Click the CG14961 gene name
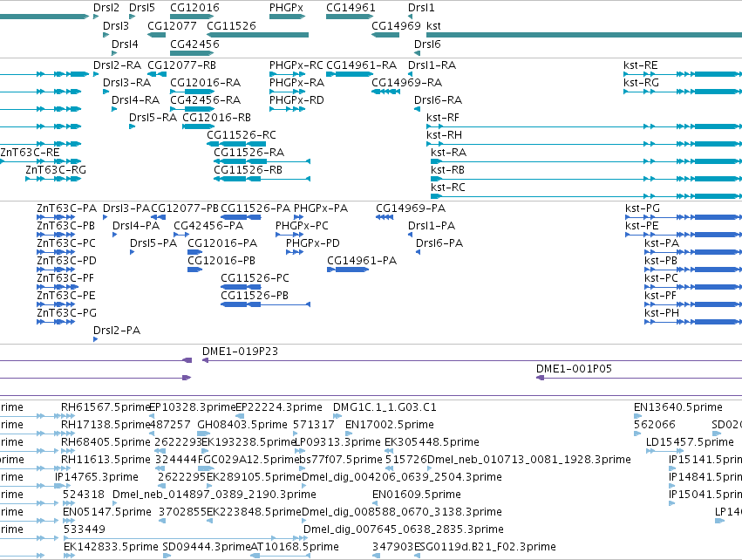The height and width of the screenshot is (560, 742). 351,8
